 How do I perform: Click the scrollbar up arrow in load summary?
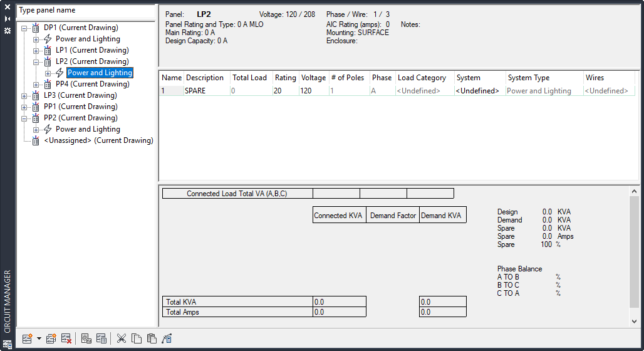pos(634,191)
